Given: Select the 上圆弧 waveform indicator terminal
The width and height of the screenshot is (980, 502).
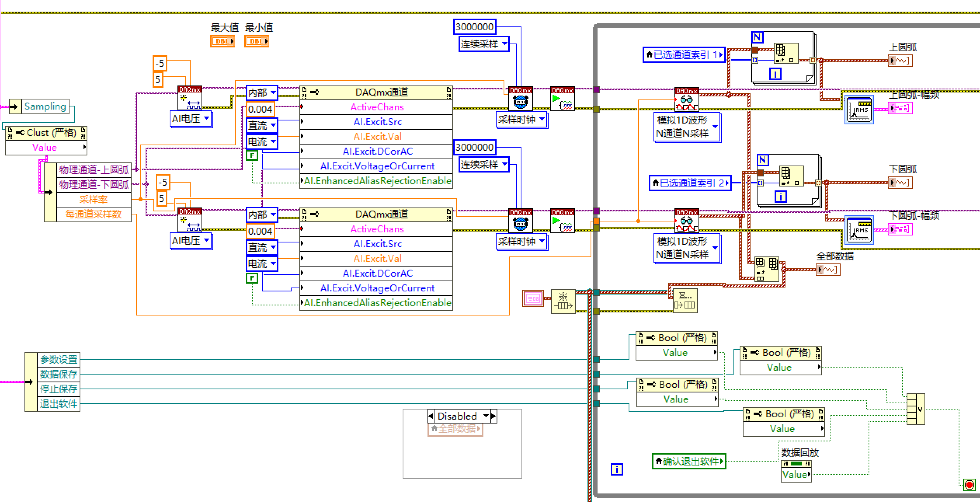Looking at the screenshot, I should 900,61.
